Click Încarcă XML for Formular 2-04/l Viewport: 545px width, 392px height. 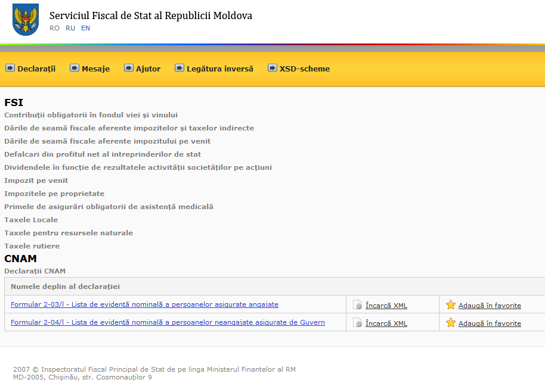pos(386,323)
